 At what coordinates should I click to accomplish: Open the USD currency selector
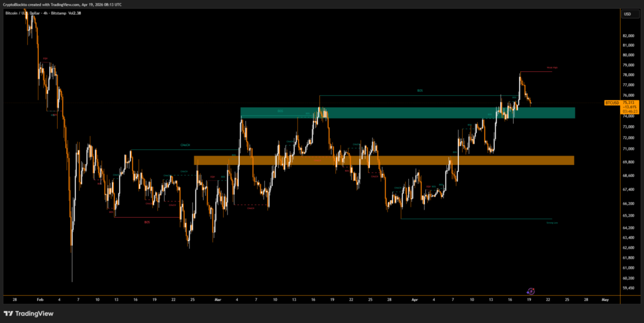point(627,14)
